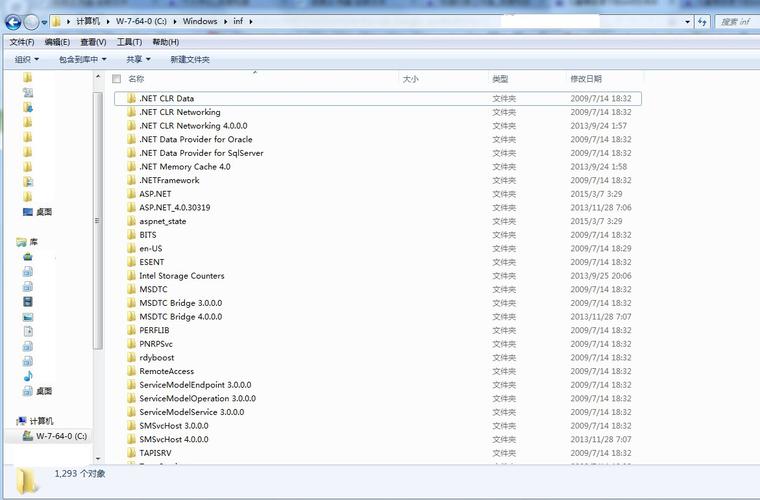Select the 库 libraries icon in sidebar
760x500 pixels.
pos(21,242)
